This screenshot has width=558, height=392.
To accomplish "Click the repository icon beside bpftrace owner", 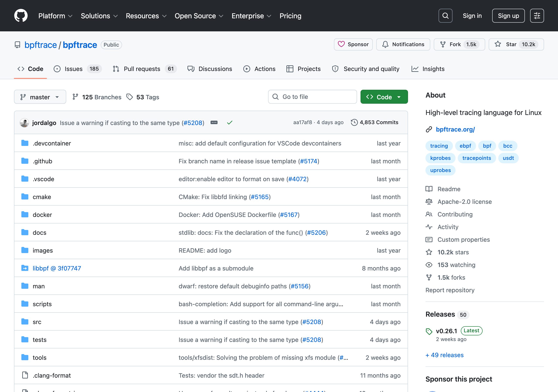I will pos(17,45).
